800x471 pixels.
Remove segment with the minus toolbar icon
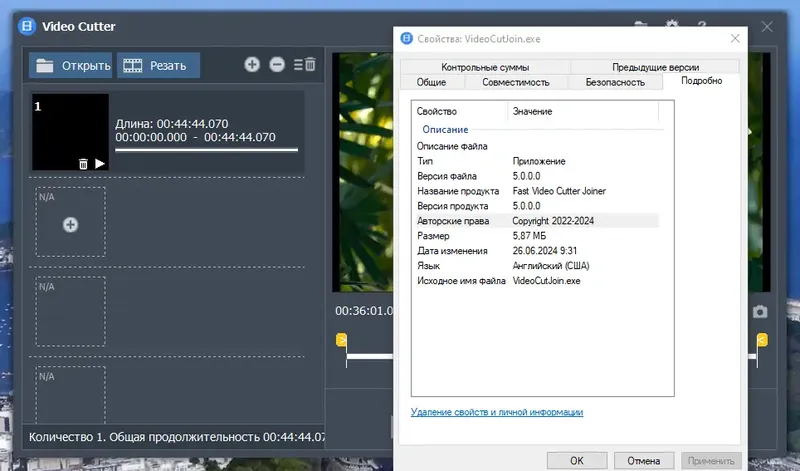pos(277,64)
